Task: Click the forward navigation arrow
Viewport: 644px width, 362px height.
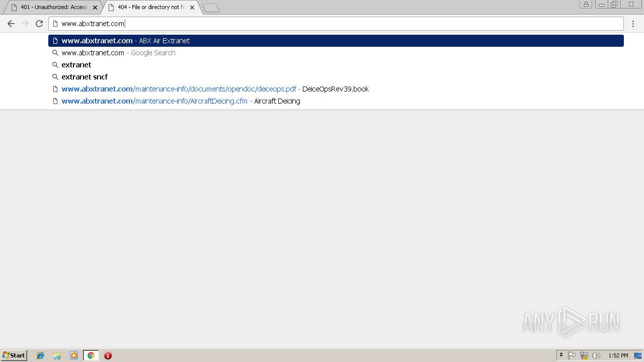Action: (x=25, y=24)
